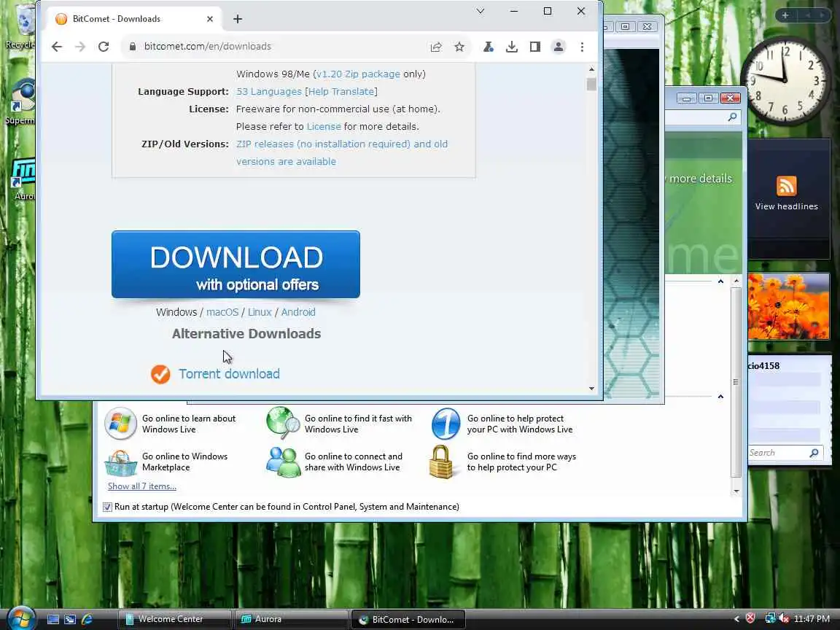Go back in the browser
This screenshot has width=840, height=630.
[57, 47]
